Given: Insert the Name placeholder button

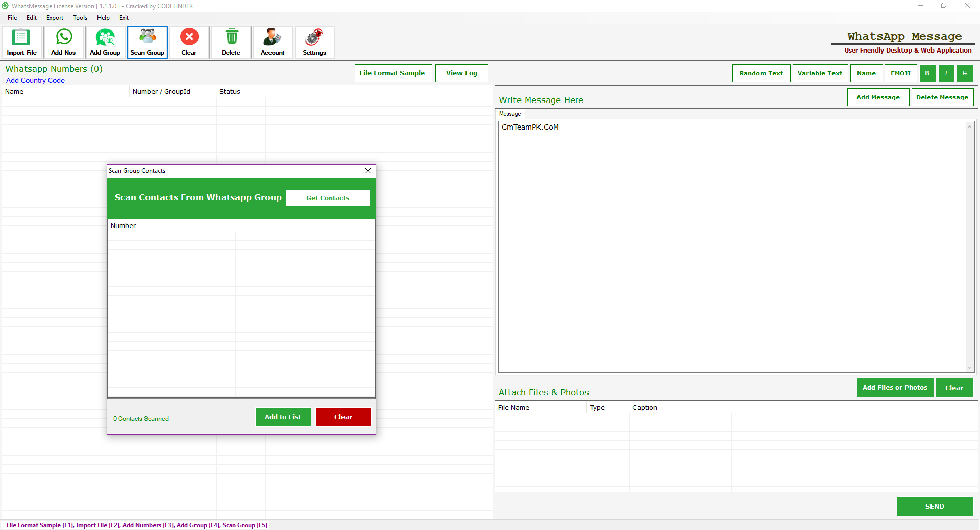Looking at the screenshot, I should [x=867, y=73].
